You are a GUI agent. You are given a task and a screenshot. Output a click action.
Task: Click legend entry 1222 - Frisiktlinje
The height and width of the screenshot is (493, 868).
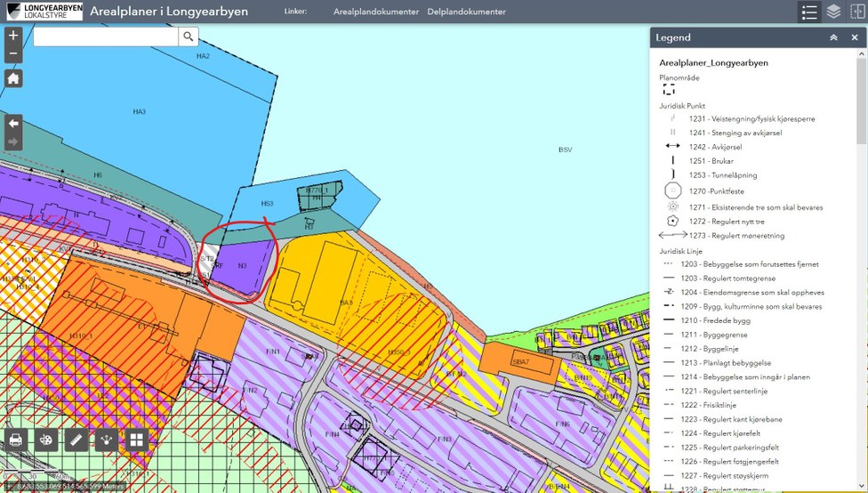tap(709, 405)
